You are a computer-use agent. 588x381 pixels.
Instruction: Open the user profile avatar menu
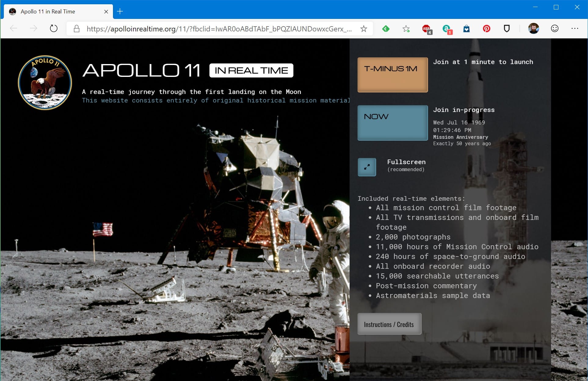coord(534,28)
